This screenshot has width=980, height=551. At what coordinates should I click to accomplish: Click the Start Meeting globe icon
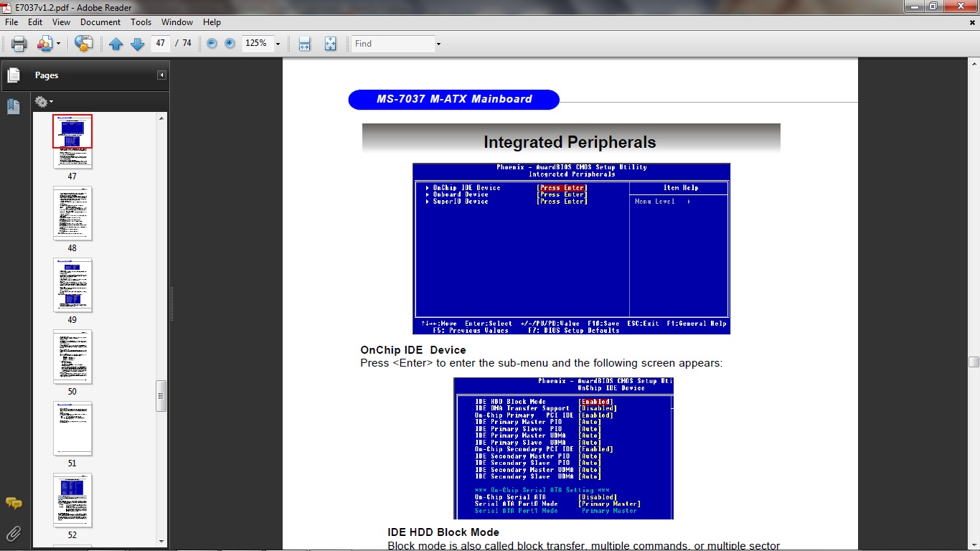click(84, 44)
